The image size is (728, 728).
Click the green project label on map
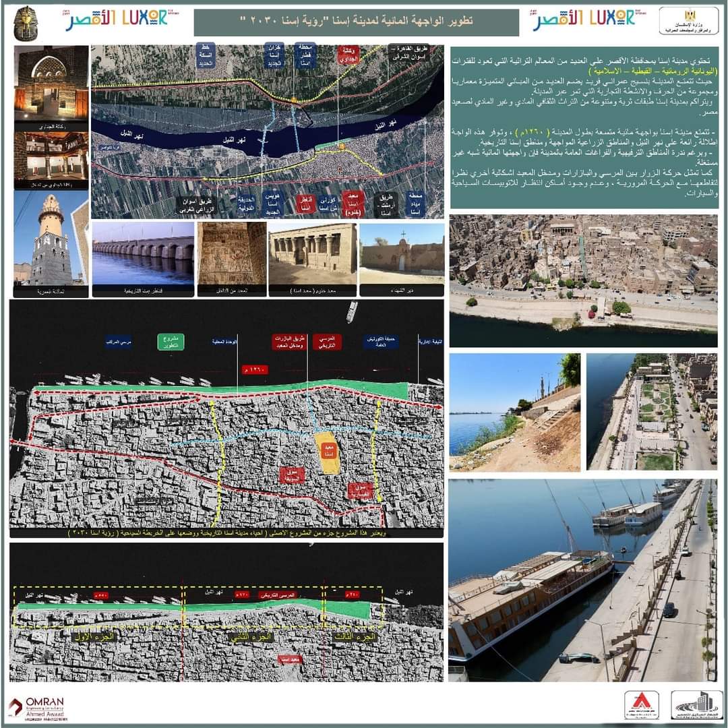pyautogui.click(x=171, y=342)
